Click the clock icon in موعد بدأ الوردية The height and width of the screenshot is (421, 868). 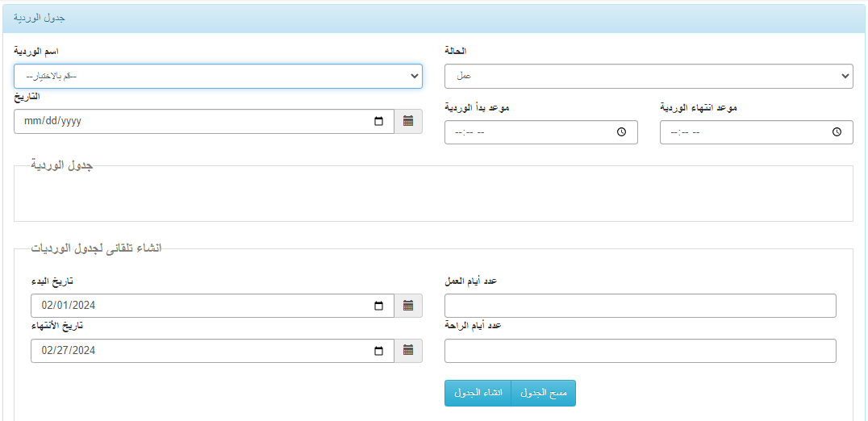pyautogui.click(x=622, y=132)
